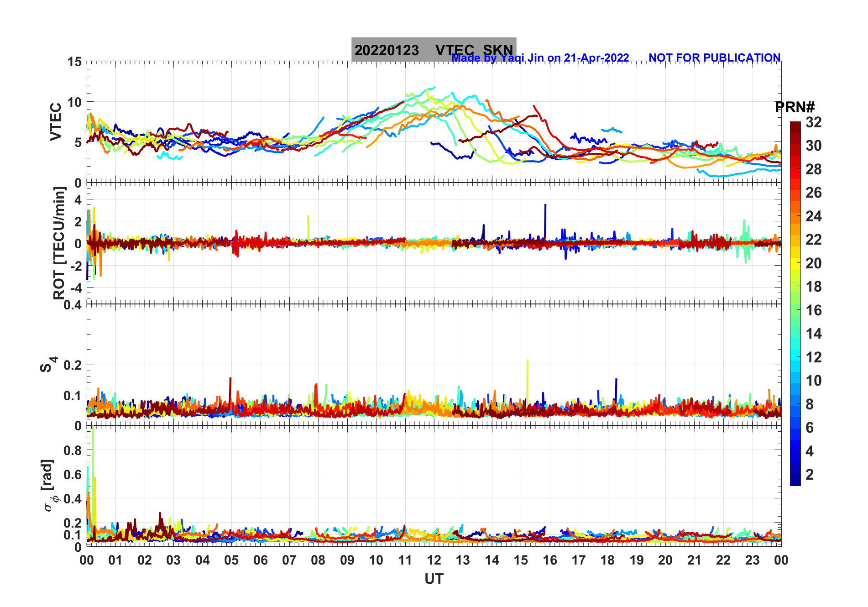
Task: Click colorbar tick label '8'
Action: (810, 404)
